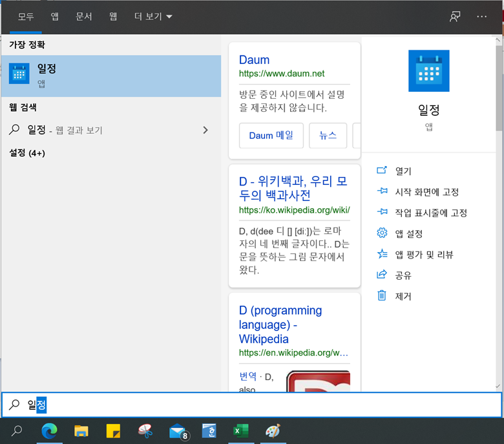Image resolution: width=504 pixels, height=444 pixels.
Task: Open Sticky Notes from the taskbar
Action: click(113, 431)
